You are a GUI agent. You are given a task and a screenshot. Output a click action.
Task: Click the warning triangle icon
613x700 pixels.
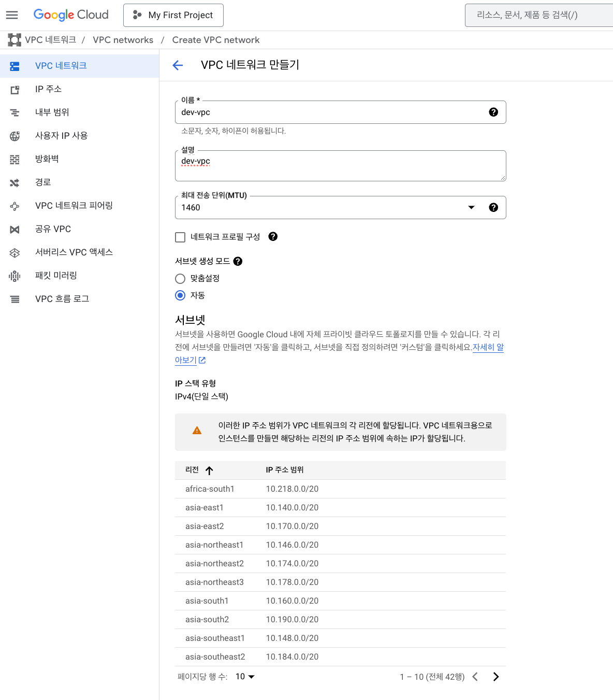pos(197,431)
